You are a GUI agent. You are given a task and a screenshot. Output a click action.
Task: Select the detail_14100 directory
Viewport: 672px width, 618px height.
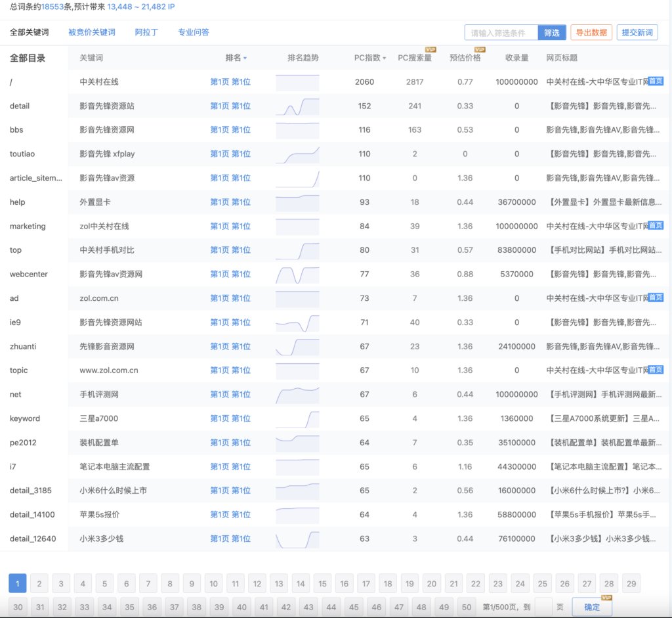[x=32, y=515]
